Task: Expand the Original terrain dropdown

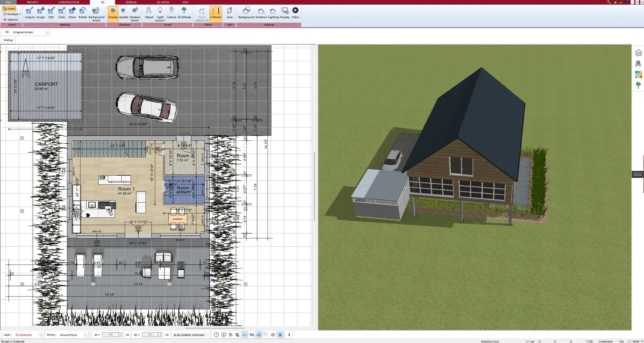Action: click(x=47, y=32)
